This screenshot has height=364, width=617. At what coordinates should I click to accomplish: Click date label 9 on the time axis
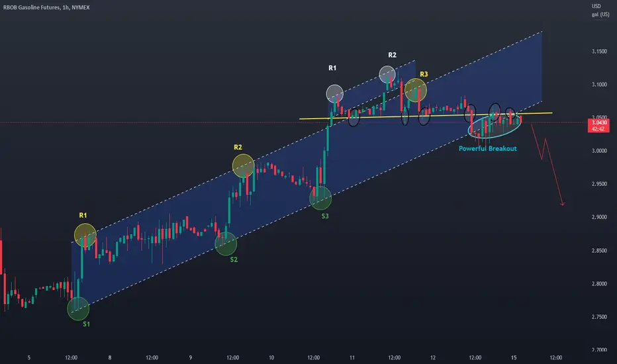pyautogui.click(x=191, y=357)
